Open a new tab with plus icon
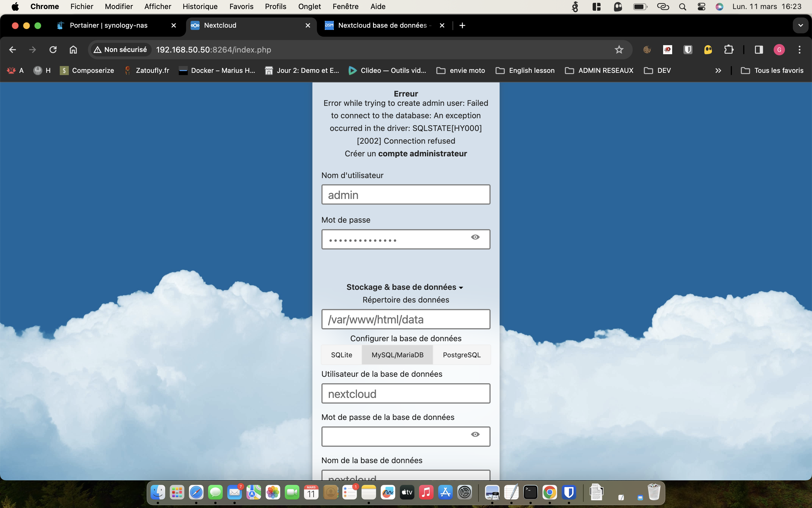Image resolution: width=812 pixels, height=508 pixels. click(x=462, y=25)
